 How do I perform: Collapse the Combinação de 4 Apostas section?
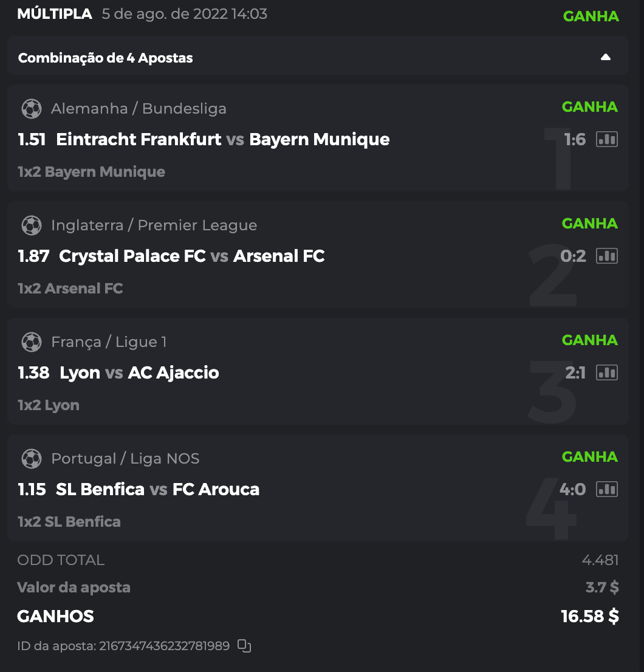click(x=605, y=58)
